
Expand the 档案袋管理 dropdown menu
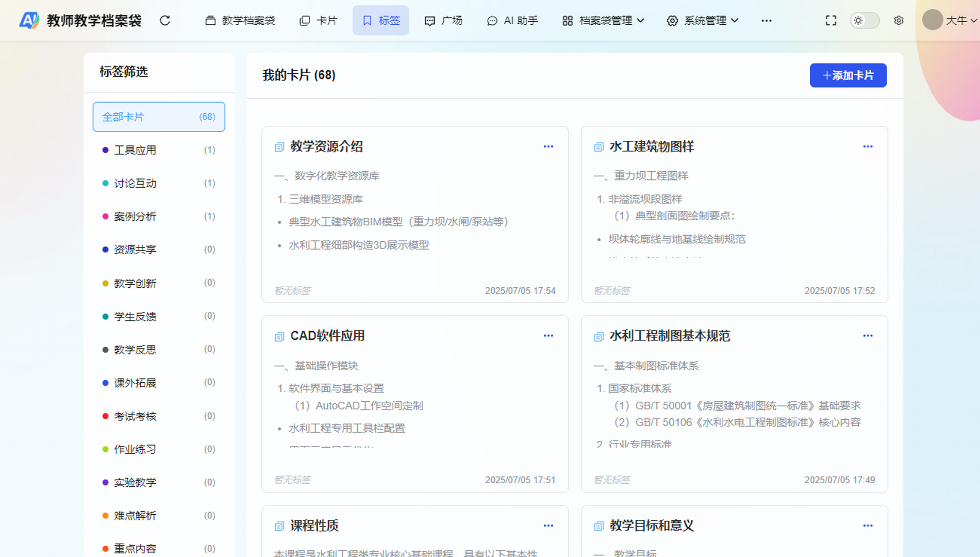click(602, 20)
